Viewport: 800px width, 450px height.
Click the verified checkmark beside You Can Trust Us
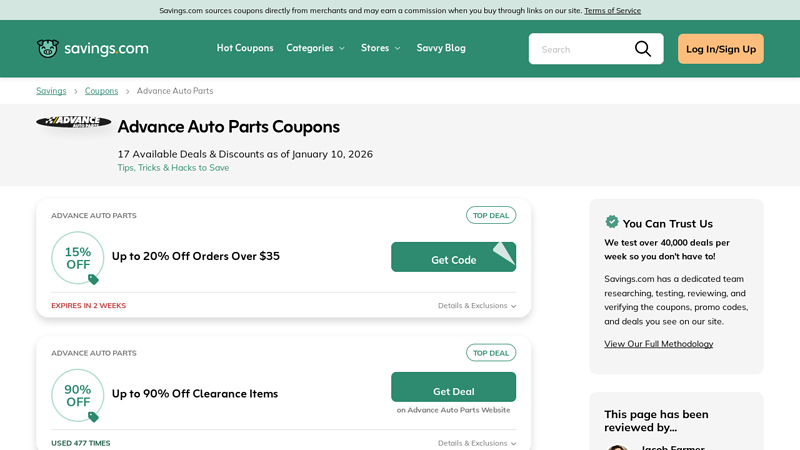[612, 221]
